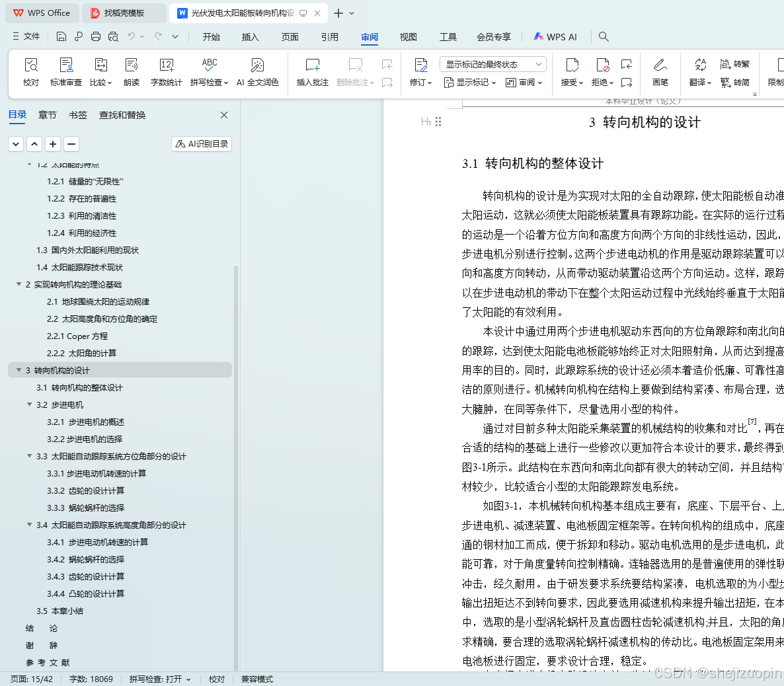Select the 画笔 pen tool
This screenshot has height=686, width=784.
point(660,73)
